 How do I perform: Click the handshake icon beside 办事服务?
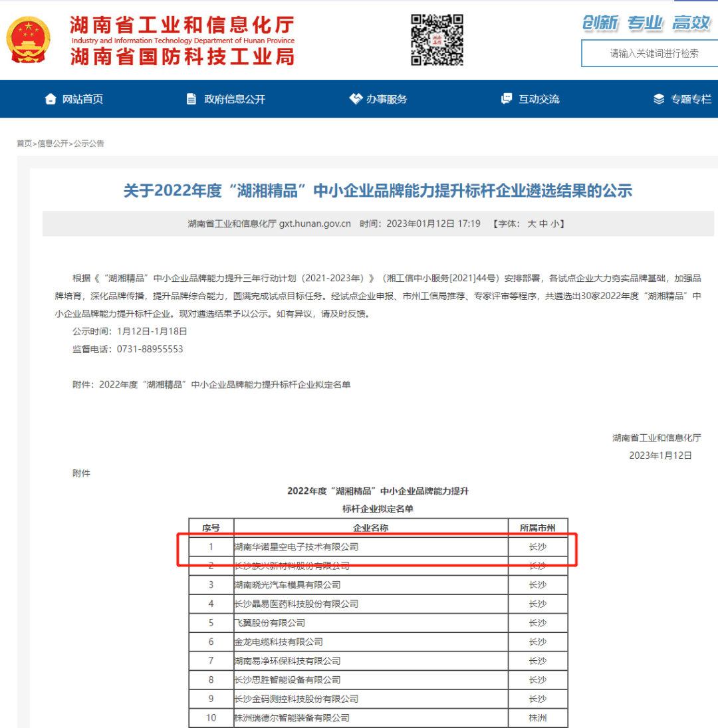point(356,99)
